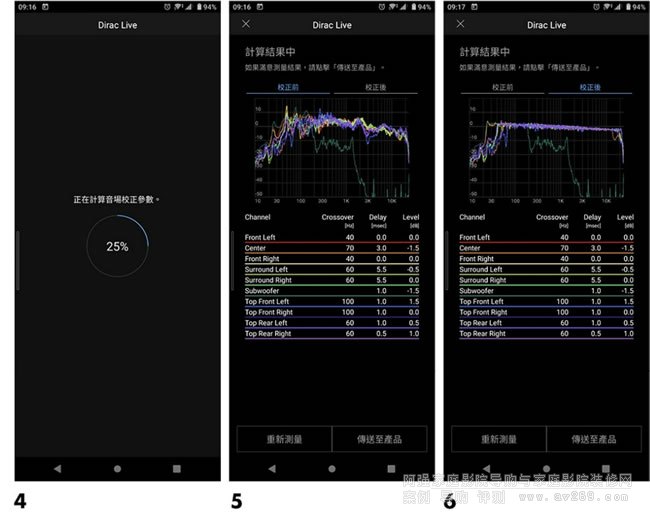Tap the 25% circular progress indicator
Screen dimensions: 650x528
point(118,246)
